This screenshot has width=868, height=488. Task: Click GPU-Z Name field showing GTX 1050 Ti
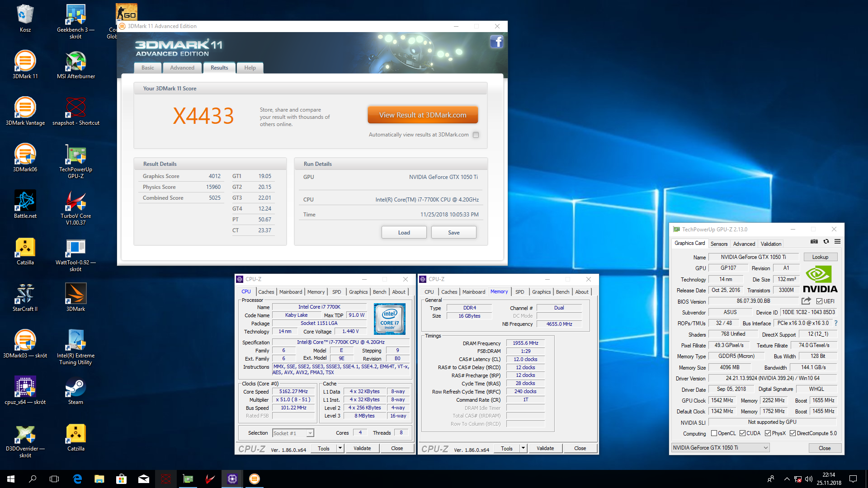[753, 257]
